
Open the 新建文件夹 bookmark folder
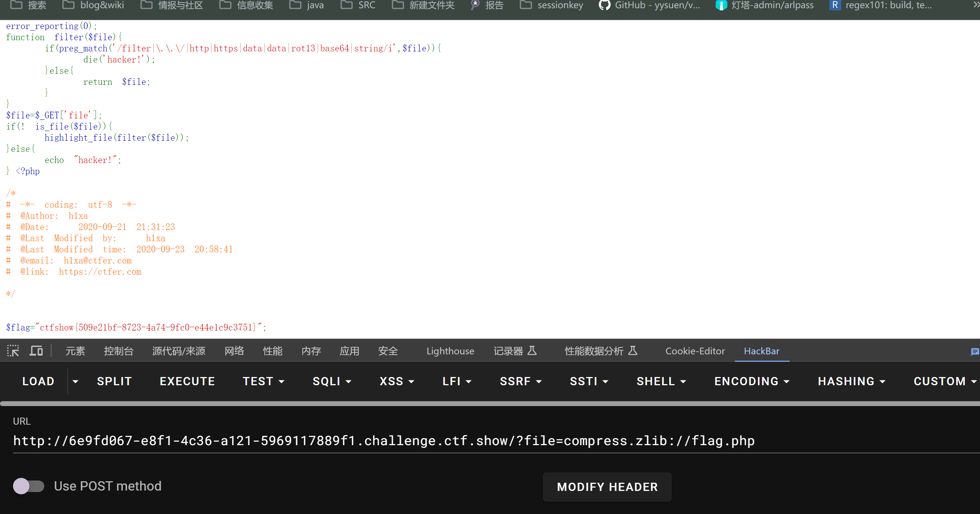tap(423, 5)
